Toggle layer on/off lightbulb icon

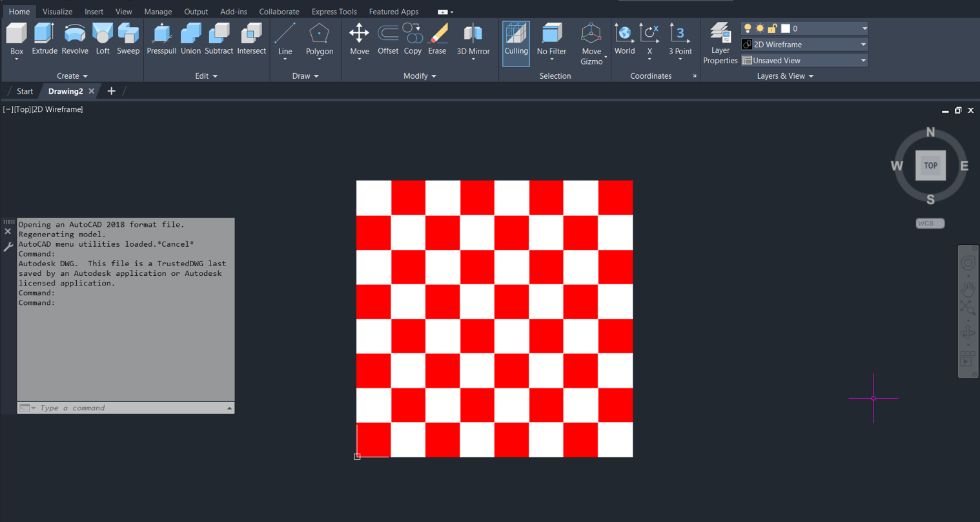(748, 28)
